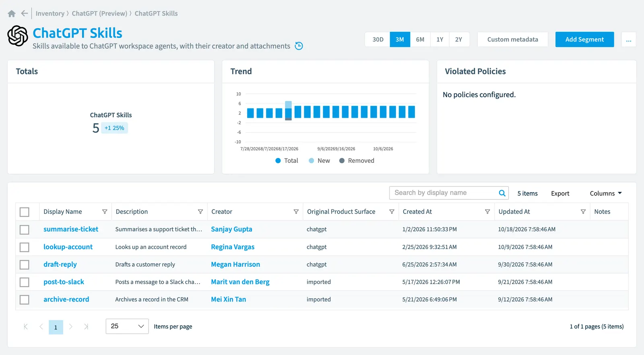This screenshot has width=644, height=355.
Task: Click the search magnifier icon
Action: 502,193
